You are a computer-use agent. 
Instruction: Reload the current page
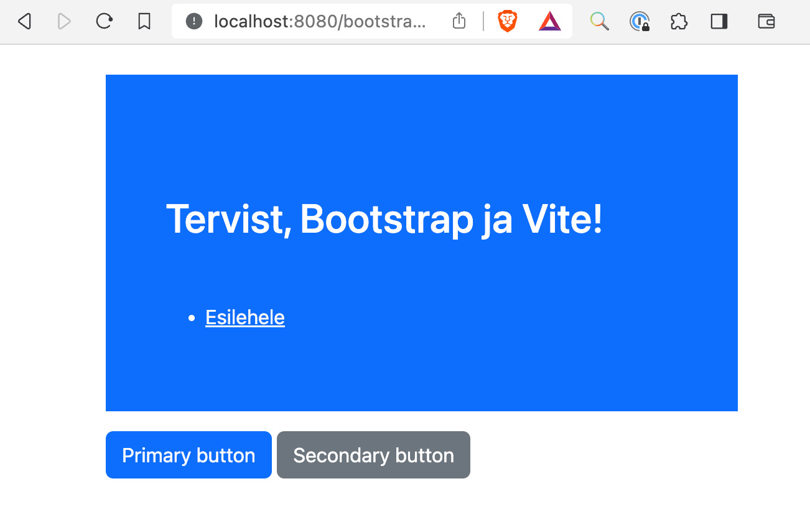104,22
